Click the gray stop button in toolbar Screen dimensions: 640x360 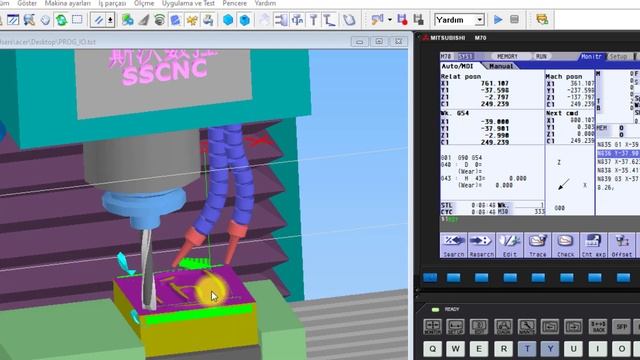(514, 20)
